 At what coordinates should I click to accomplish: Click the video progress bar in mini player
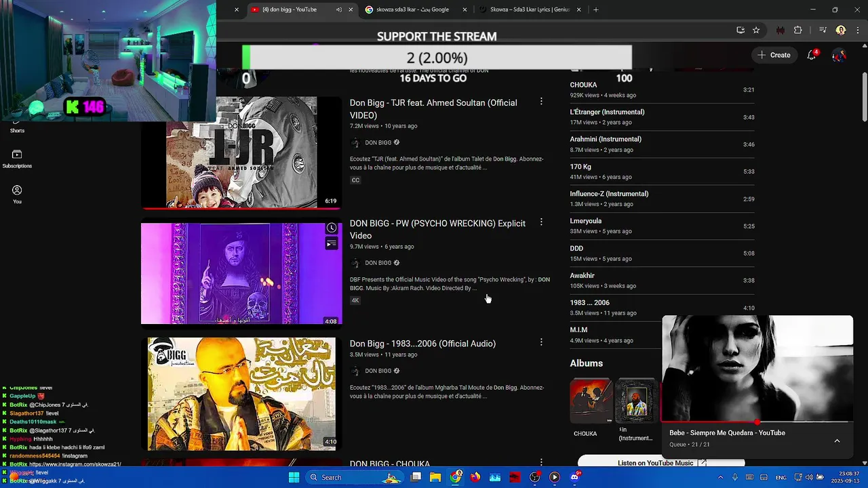(757, 422)
